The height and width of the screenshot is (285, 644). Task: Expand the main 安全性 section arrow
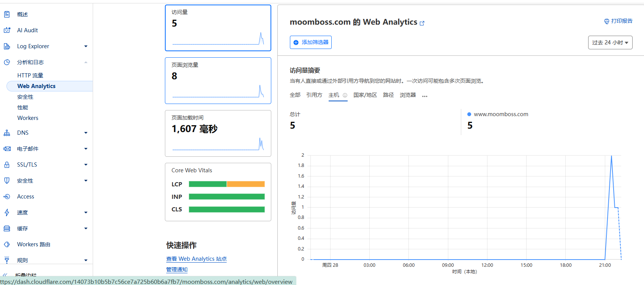tap(86, 181)
